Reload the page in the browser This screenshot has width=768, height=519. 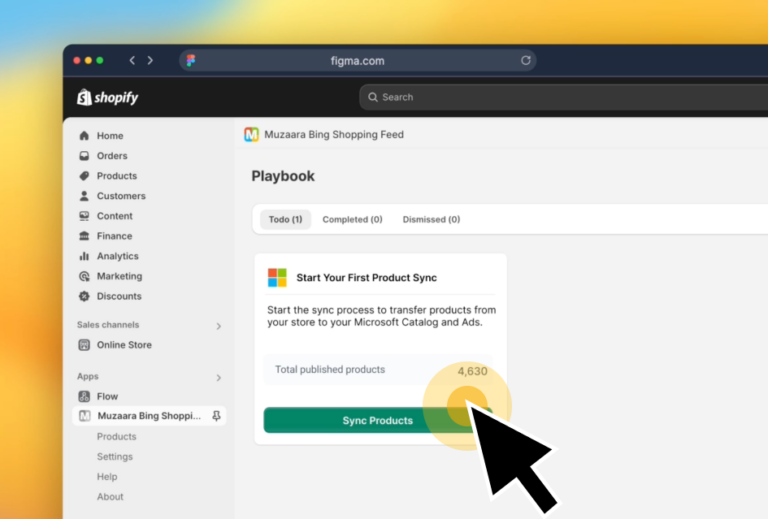(526, 60)
